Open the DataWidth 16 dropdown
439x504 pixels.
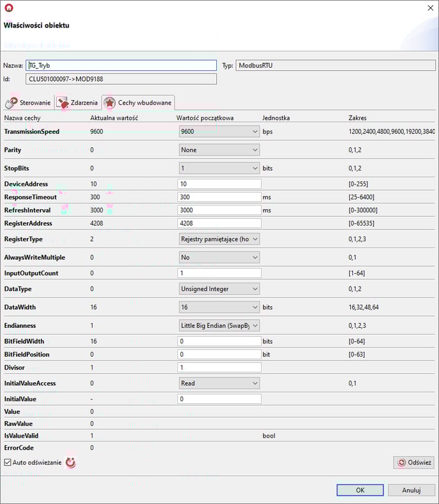click(219, 308)
